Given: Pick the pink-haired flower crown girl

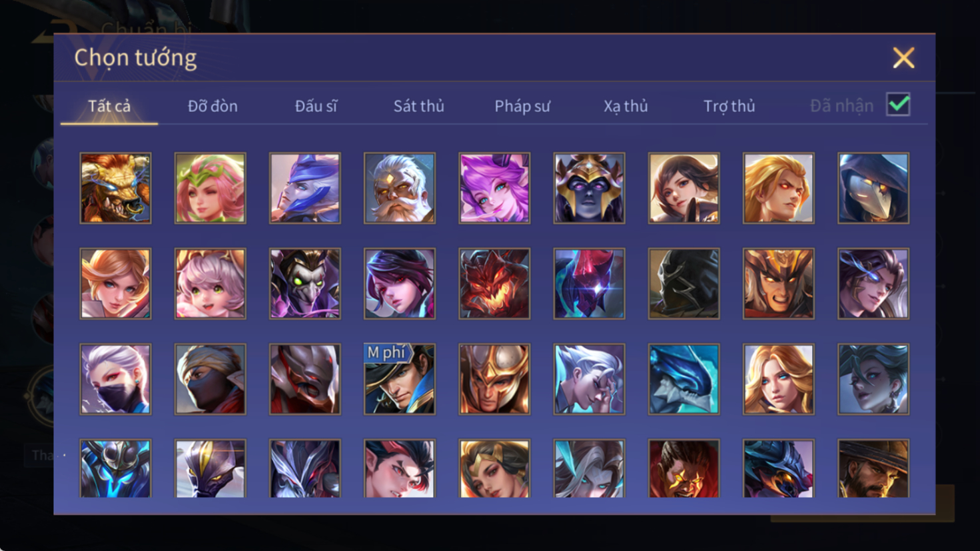Looking at the screenshot, I should [x=210, y=188].
